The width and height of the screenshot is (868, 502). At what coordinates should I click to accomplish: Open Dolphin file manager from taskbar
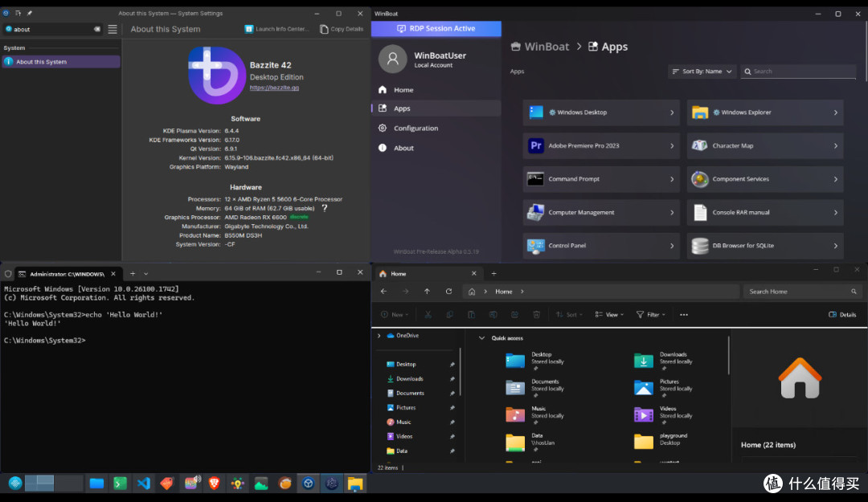pyautogui.click(x=96, y=484)
